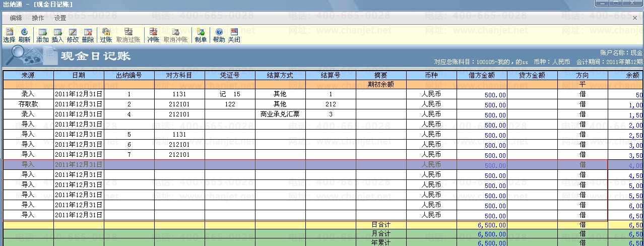Post entries using 过账 icon
Image resolution: width=644 pixels, height=246 pixels.
tap(106, 35)
